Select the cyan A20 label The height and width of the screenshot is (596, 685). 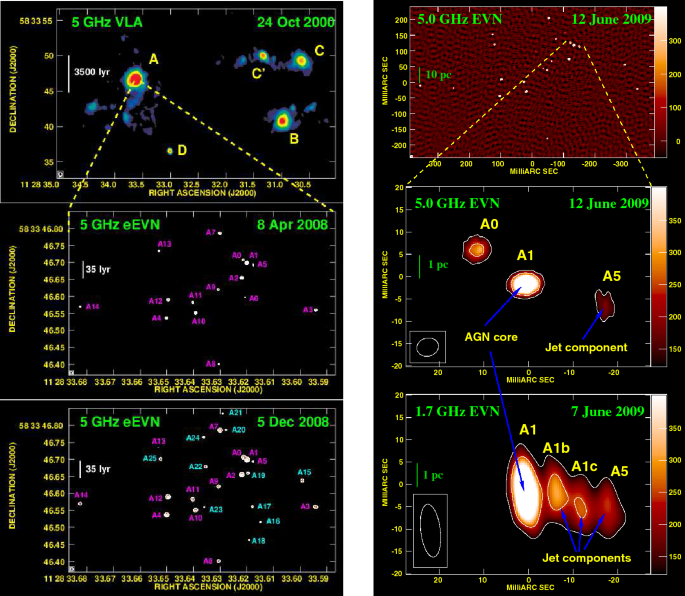(239, 430)
